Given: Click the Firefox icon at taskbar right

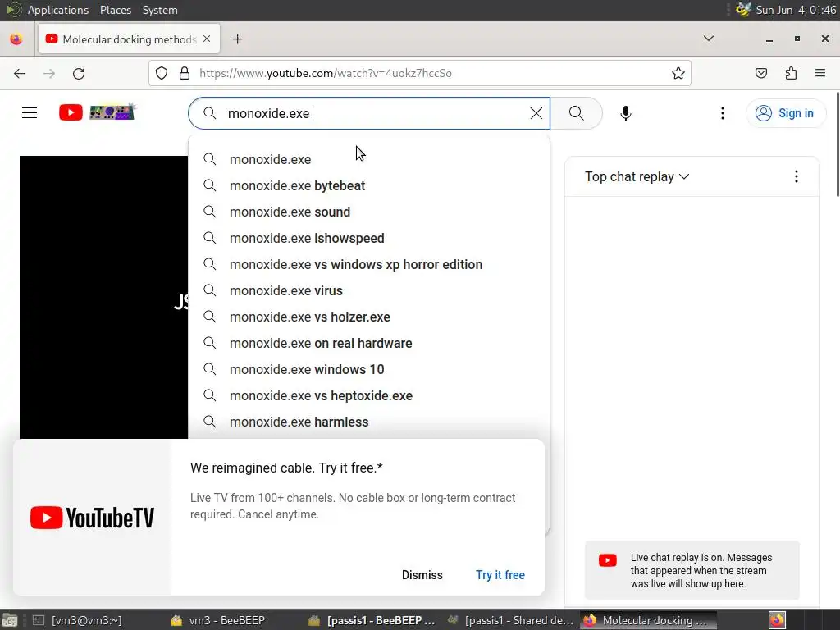Looking at the screenshot, I should (777, 620).
